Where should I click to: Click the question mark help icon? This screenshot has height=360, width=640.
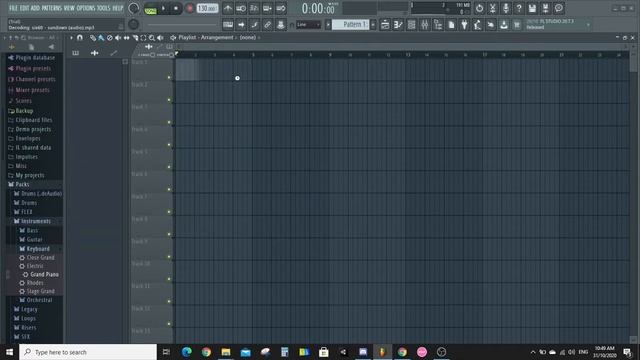[x=519, y=8]
